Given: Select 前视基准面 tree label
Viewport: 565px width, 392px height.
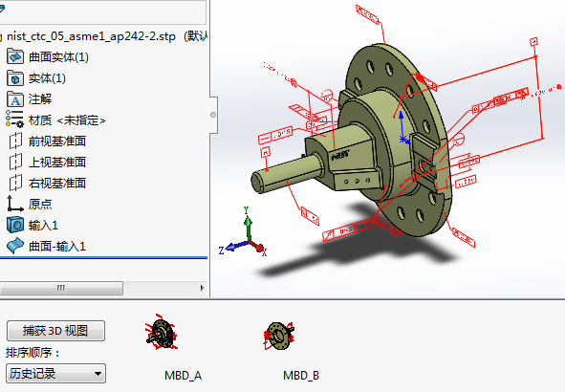Looking at the screenshot, I should coord(57,142).
